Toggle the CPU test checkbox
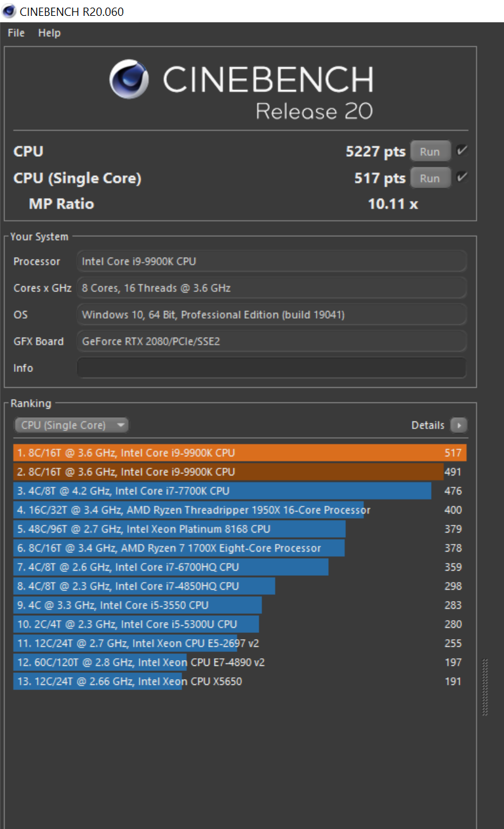This screenshot has width=504, height=829. click(x=462, y=151)
